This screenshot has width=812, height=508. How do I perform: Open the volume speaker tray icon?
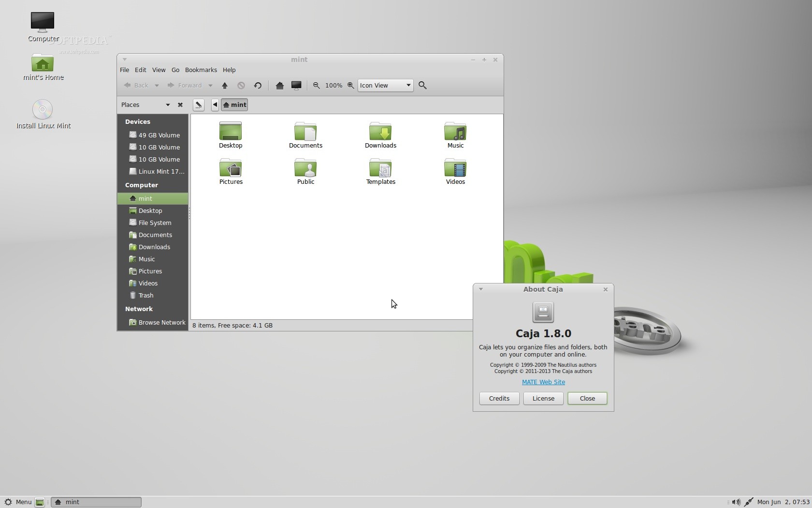(x=736, y=502)
